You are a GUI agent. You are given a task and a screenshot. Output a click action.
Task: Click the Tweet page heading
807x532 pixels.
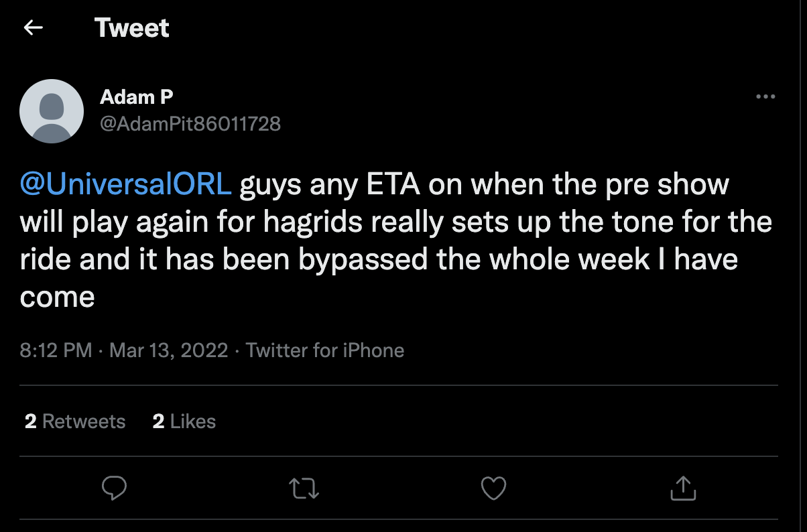tap(132, 28)
